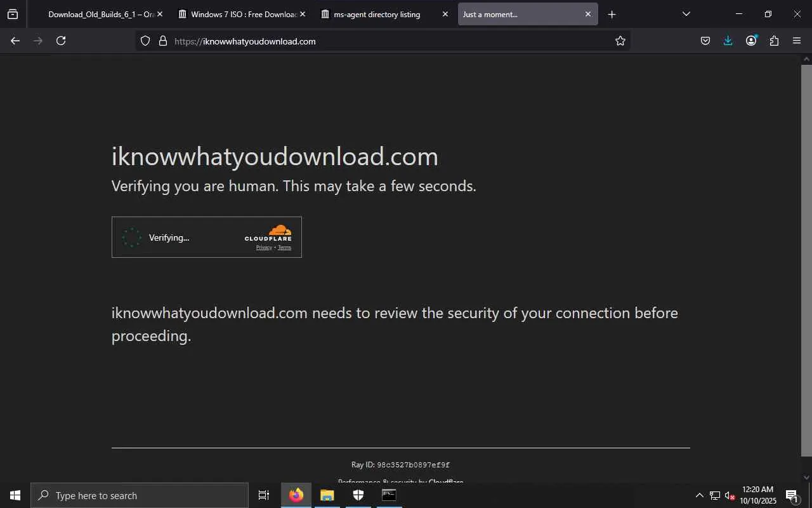Viewport: 812px width, 508px height.
Task: Open Cloudflare Terms link
Action: [x=284, y=248]
